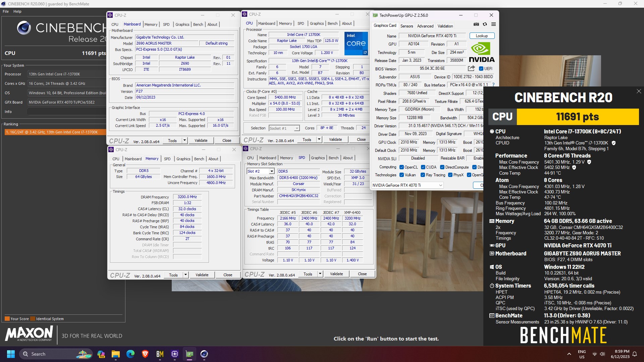Click the Core Speed 5400.00 MHz value
This screenshot has width=644, height=362.
[285, 97]
